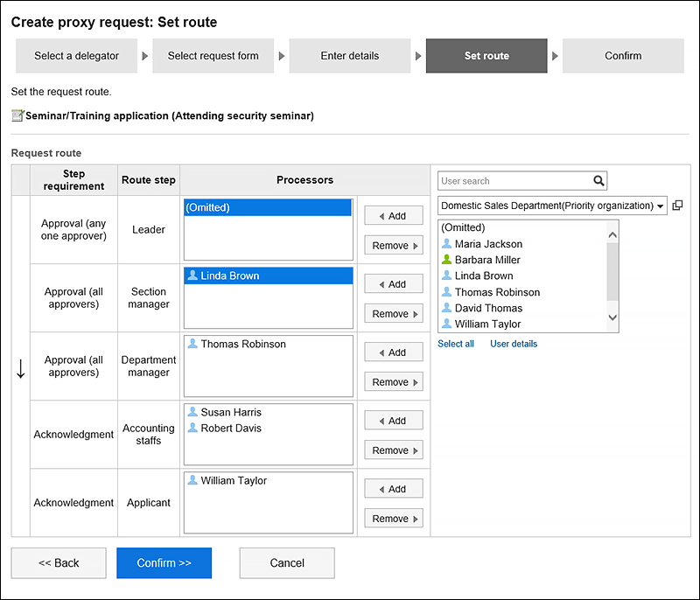Select William Taylor in the user list
700x600 pixels.
(x=522, y=324)
